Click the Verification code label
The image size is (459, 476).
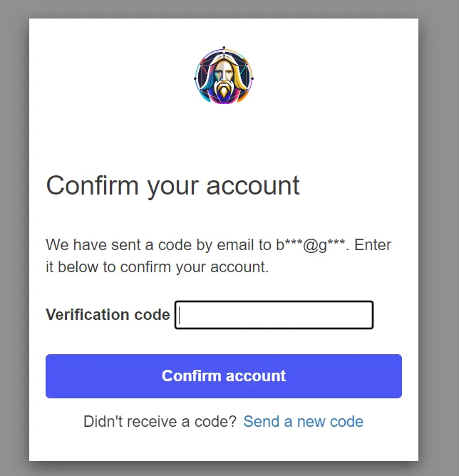(x=108, y=314)
